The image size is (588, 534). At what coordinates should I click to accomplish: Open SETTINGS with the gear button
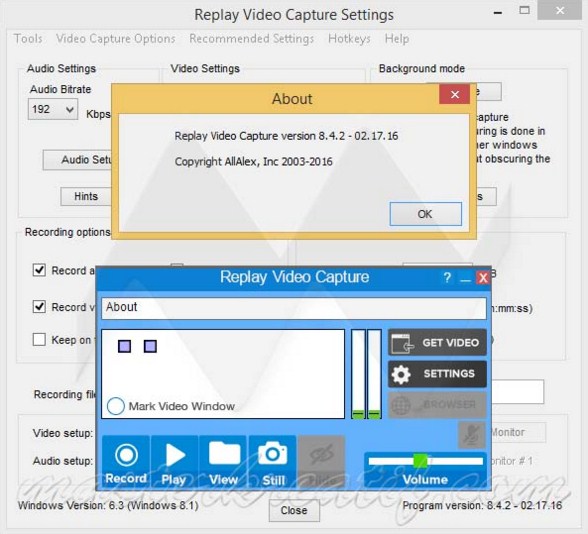click(x=437, y=374)
